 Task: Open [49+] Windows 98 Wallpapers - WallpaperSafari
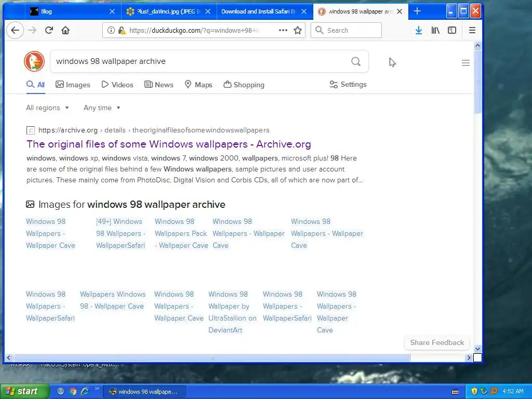[x=121, y=233]
